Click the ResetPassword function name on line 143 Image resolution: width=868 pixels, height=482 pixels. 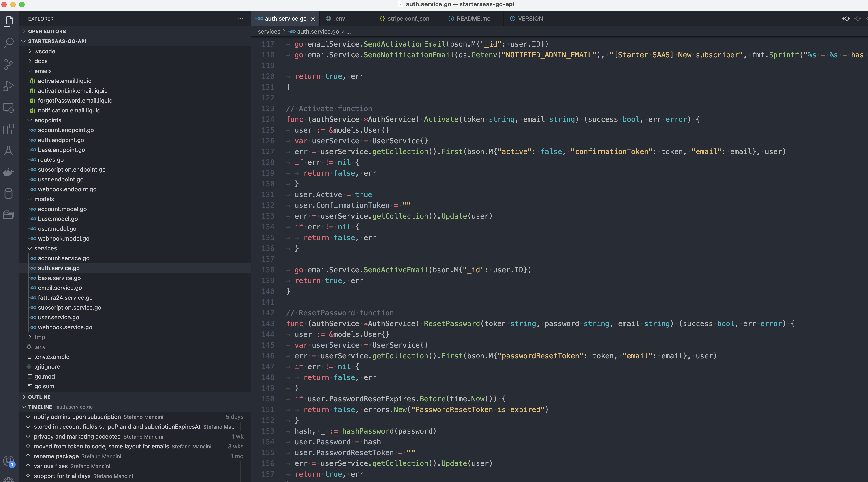pos(451,324)
